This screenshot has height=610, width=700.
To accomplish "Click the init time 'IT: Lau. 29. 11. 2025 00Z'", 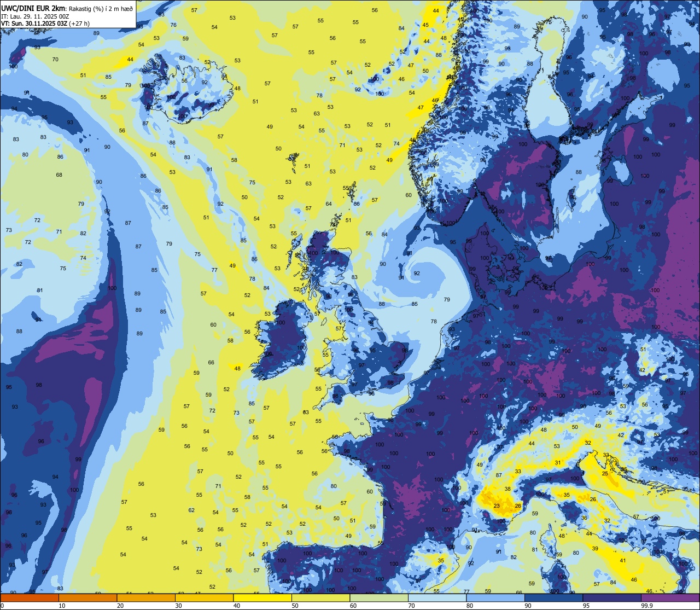I will coord(35,16).
